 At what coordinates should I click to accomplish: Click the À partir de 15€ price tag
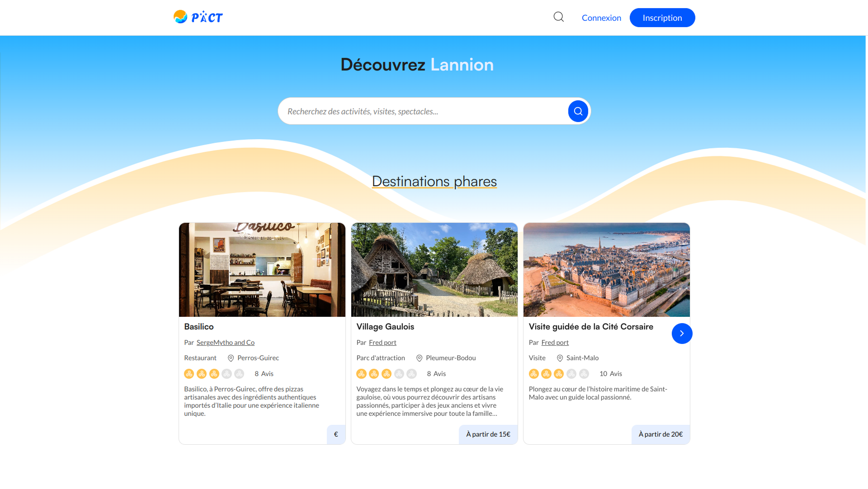(x=488, y=434)
